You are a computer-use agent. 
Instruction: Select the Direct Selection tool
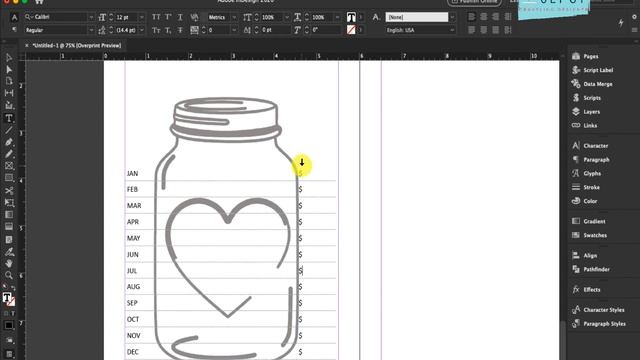(9, 69)
